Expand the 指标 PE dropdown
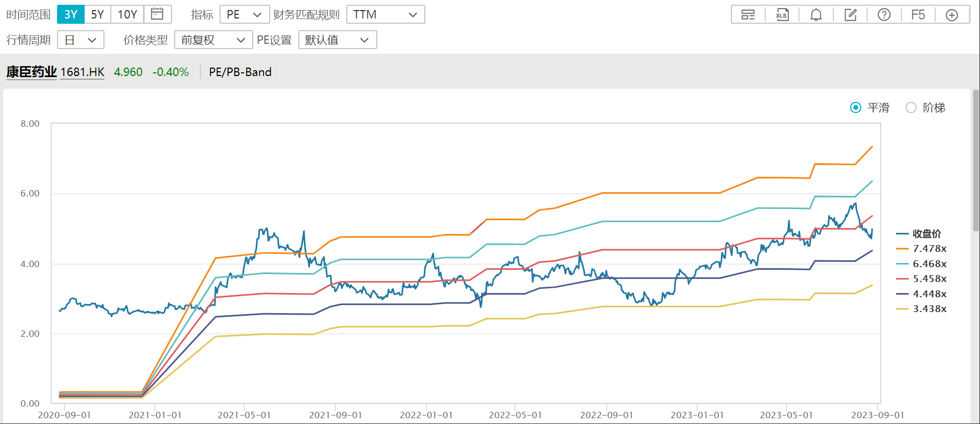Viewport: 980px width, 424px height. pyautogui.click(x=244, y=14)
